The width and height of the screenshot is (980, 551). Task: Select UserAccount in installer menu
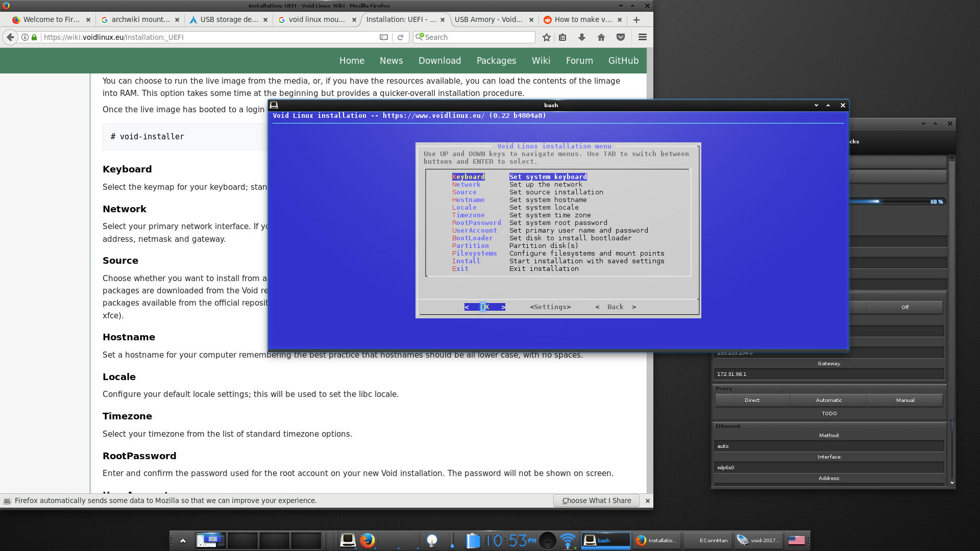coord(474,231)
